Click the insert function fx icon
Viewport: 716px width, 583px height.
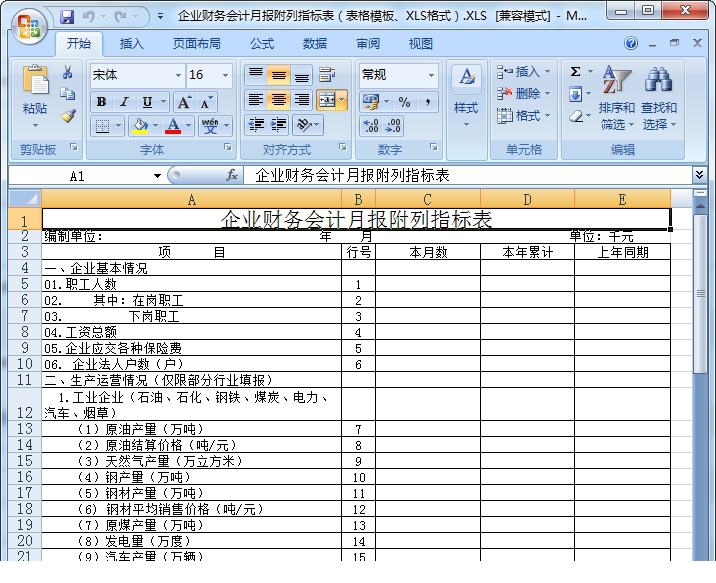point(232,175)
